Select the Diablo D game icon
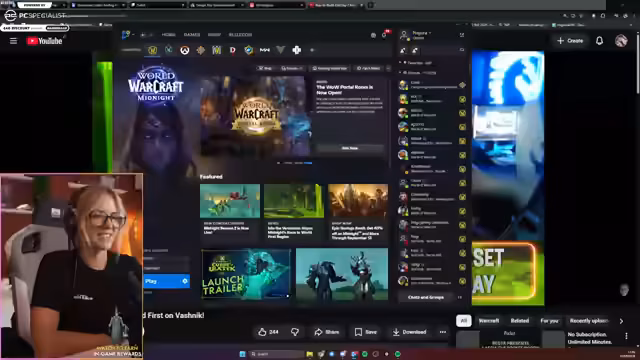640x360 pixels. 233,50
